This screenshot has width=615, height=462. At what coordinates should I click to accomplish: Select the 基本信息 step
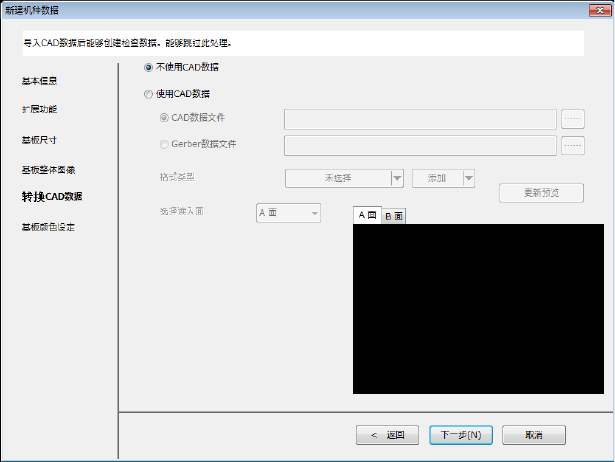point(39,81)
